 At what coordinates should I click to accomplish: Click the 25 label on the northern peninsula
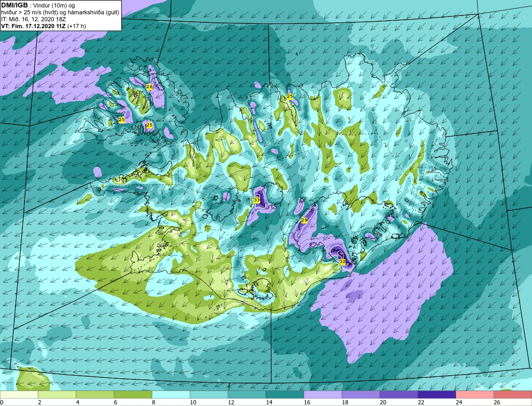pyautogui.click(x=289, y=97)
